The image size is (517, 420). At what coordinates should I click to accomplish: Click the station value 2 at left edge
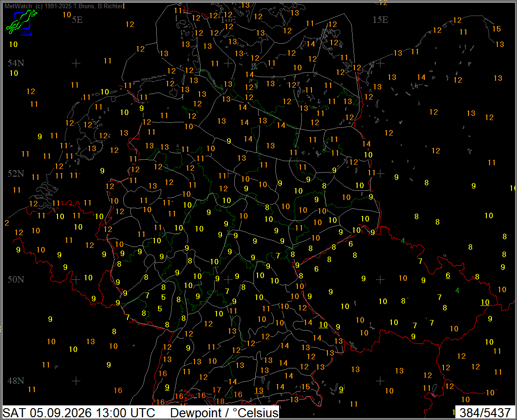pyautogui.click(x=7, y=223)
